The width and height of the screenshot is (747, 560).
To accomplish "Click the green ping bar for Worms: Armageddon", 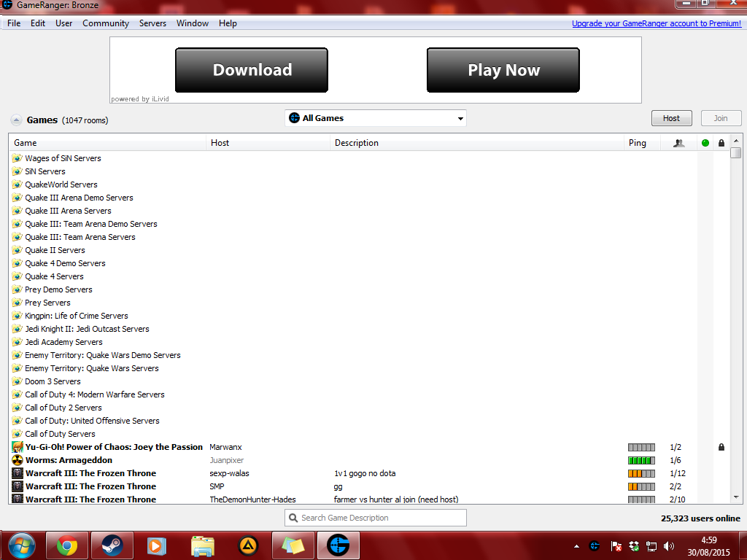I will point(641,461).
